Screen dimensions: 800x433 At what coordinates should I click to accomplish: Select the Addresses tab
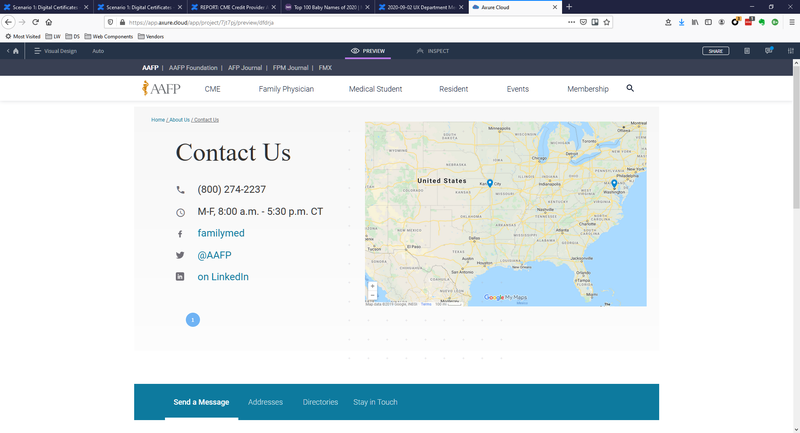tap(265, 402)
